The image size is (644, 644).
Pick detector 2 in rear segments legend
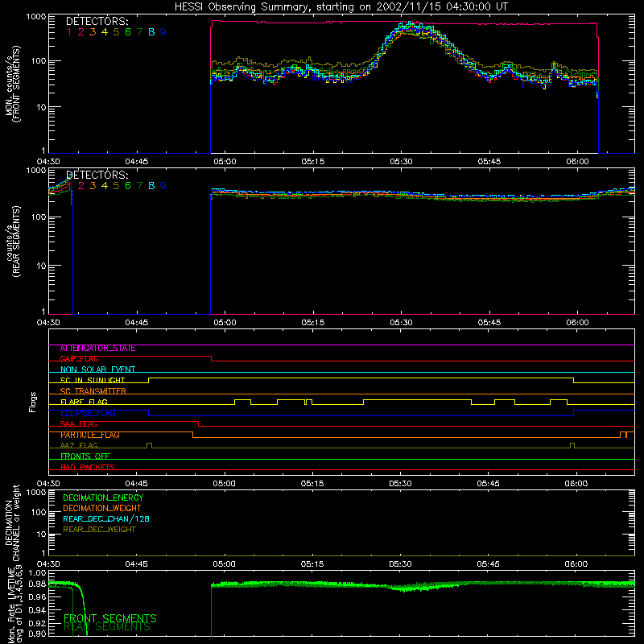[x=81, y=186]
